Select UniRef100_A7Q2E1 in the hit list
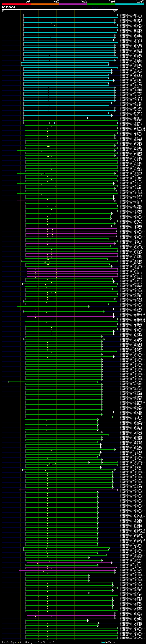Image resolution: width=146 pixels, height=644 pixels. [x=131, y=32]
